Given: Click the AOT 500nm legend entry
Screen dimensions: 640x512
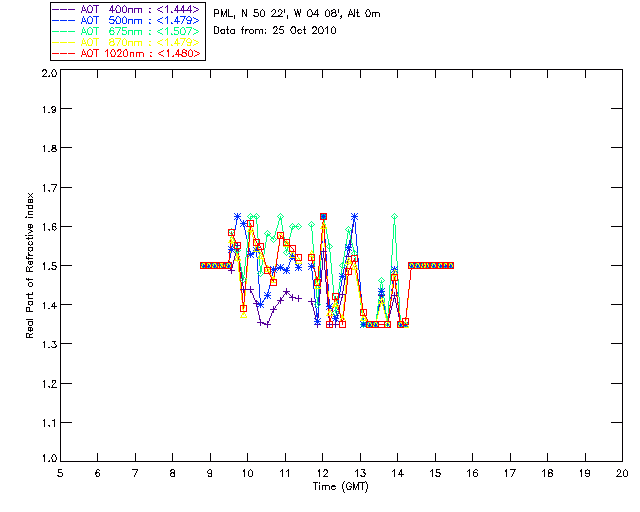Looking at the screenshot, I should [127, 20].
